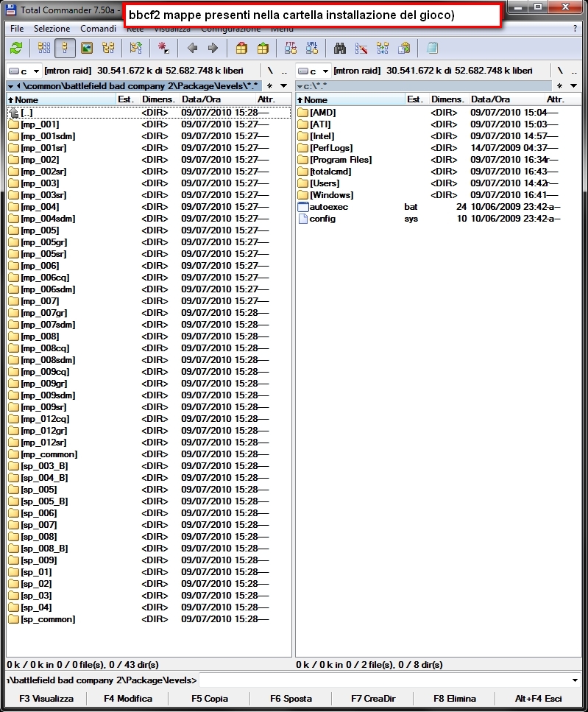588x712 pixels.
Task: Expand the left panel path history arrow
Action: point(284,86)
